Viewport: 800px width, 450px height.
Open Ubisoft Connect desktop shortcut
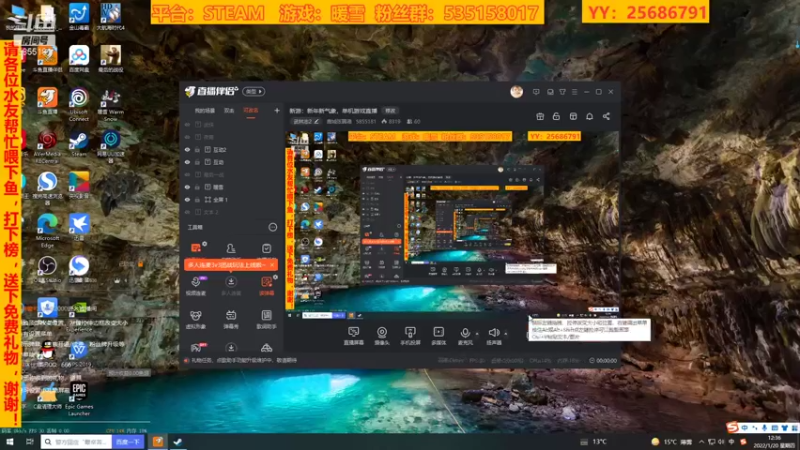79,104
